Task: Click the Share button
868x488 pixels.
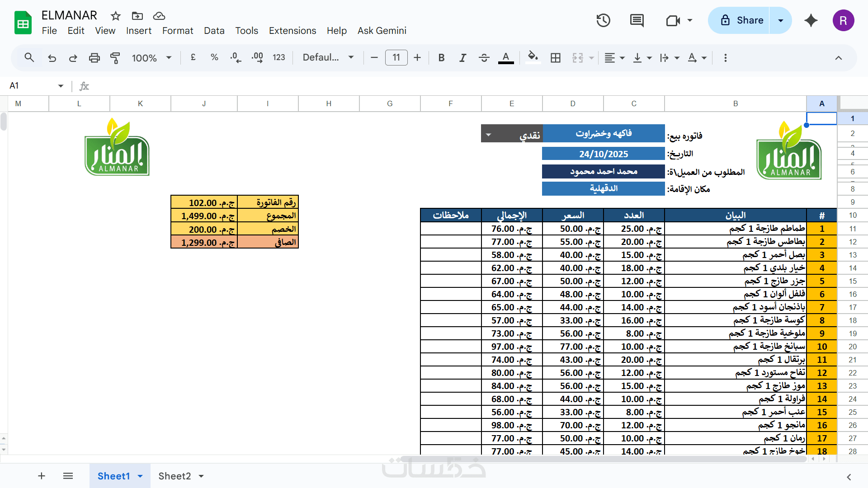Action: click(x=741, y=20)
